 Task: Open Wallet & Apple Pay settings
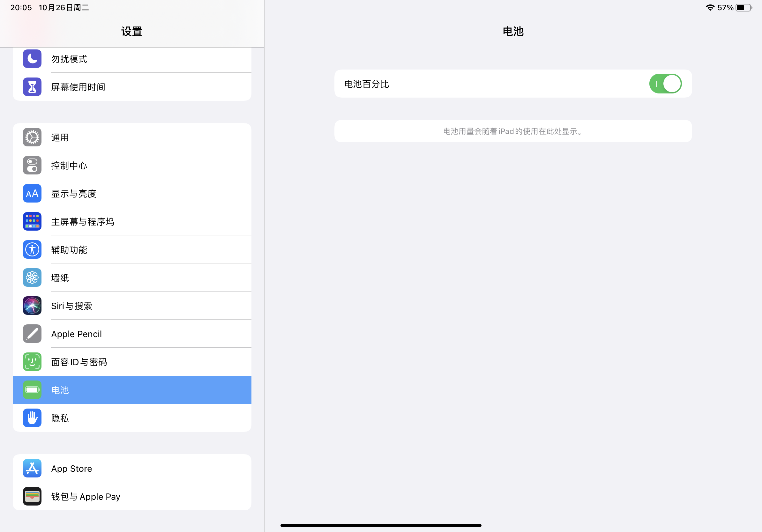tap(132, 497)
